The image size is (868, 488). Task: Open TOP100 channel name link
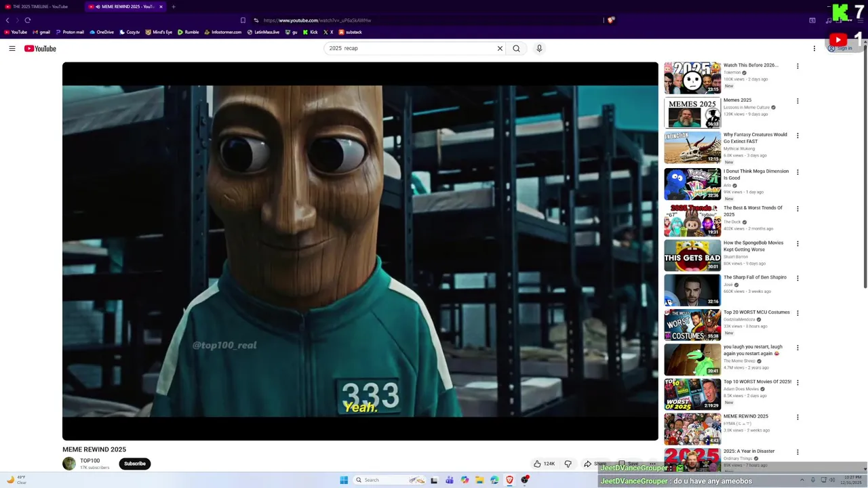90,461
